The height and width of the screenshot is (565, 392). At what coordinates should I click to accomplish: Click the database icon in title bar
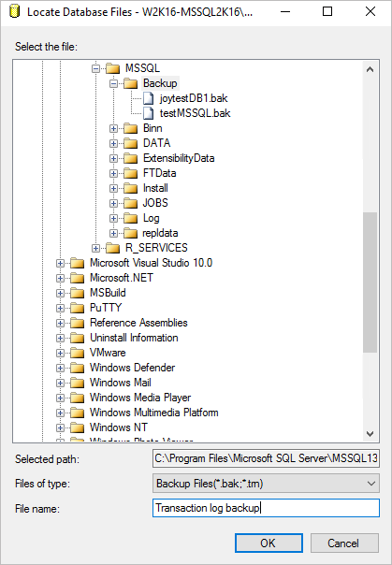point(14,11)
